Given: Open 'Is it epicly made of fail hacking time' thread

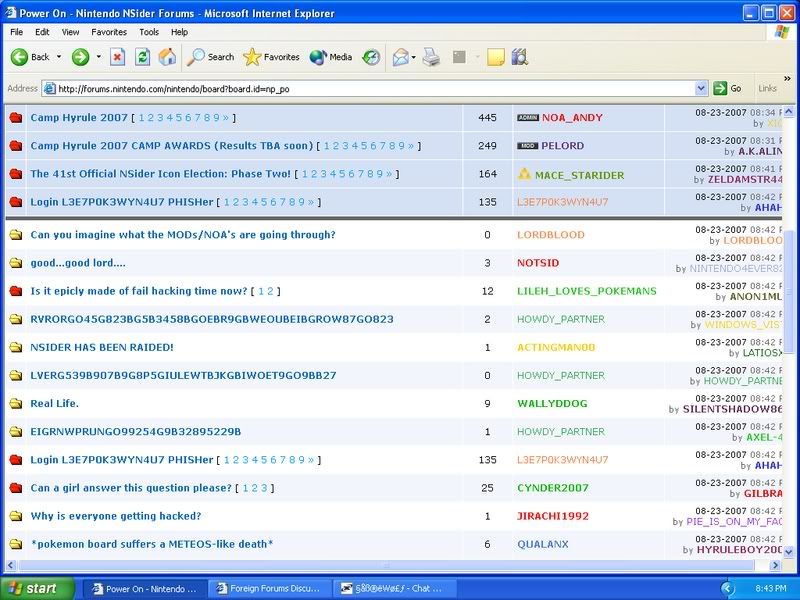Looking at the screenshot, I should click(139, 291).
